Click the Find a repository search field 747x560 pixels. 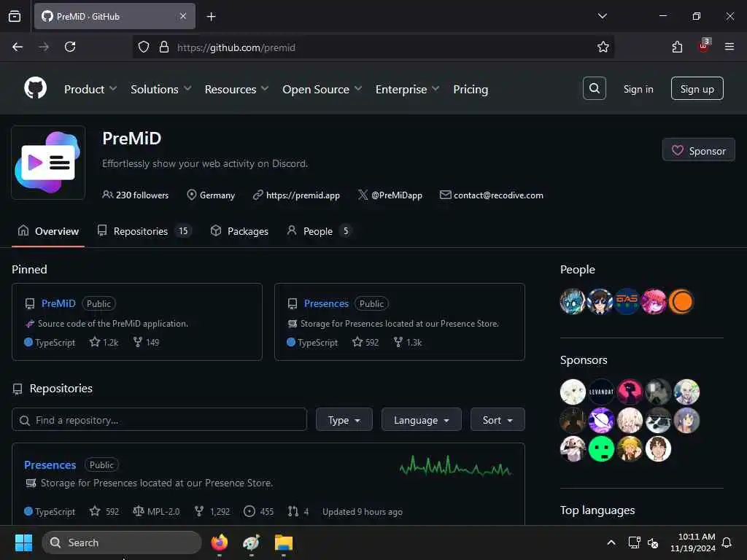pyautogui.click(x=159, y=419)
